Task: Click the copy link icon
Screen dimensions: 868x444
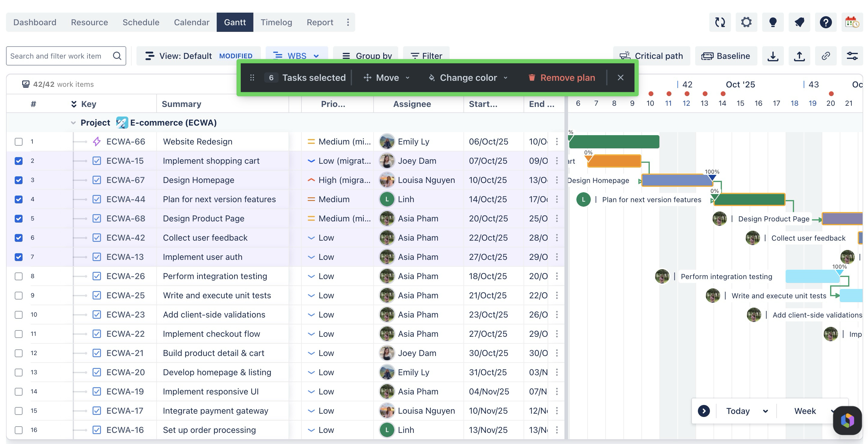Action: click(826, 56)
